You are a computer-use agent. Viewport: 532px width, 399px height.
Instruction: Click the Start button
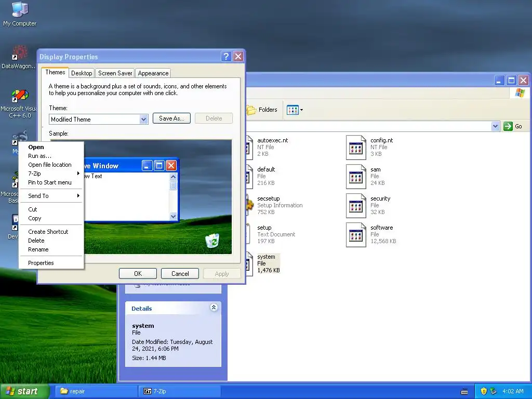[x=24, y=391]
